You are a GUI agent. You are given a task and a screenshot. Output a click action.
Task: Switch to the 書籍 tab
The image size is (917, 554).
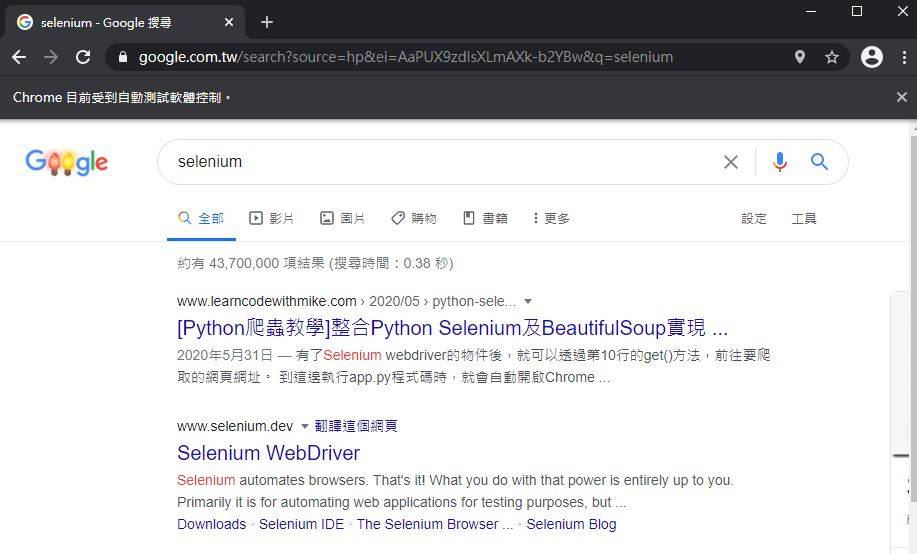pyautogui.click(x=485, y=218)
